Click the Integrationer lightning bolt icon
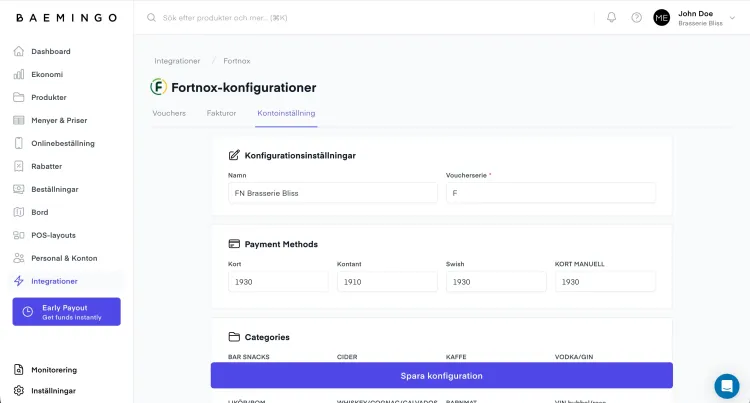 pyautogui.click(x=19, y=281)
